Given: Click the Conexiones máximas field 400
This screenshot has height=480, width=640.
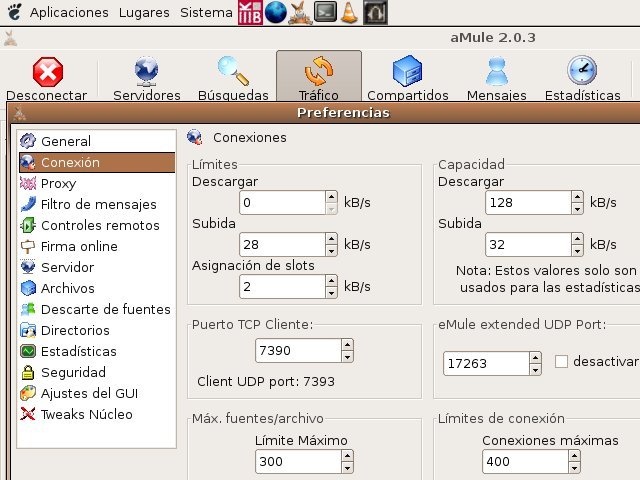Looking at the screenshot, I should 525,462.
